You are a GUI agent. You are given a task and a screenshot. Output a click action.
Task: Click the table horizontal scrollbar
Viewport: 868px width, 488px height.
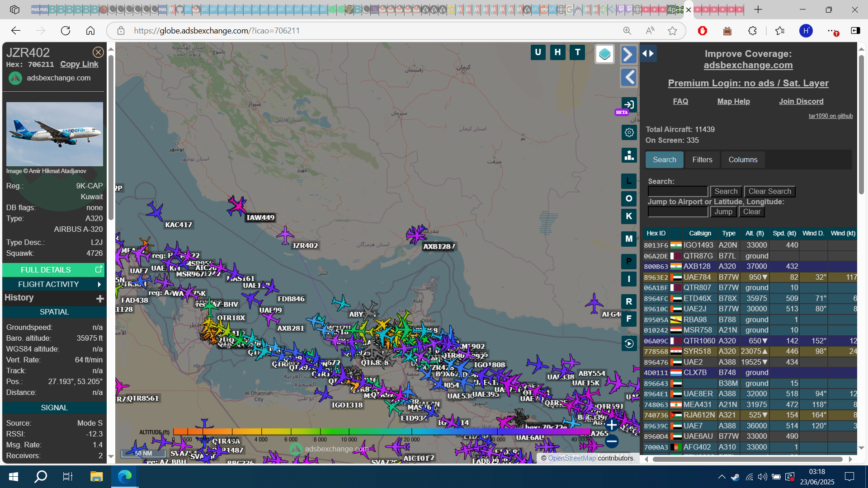tap(748, 459)
